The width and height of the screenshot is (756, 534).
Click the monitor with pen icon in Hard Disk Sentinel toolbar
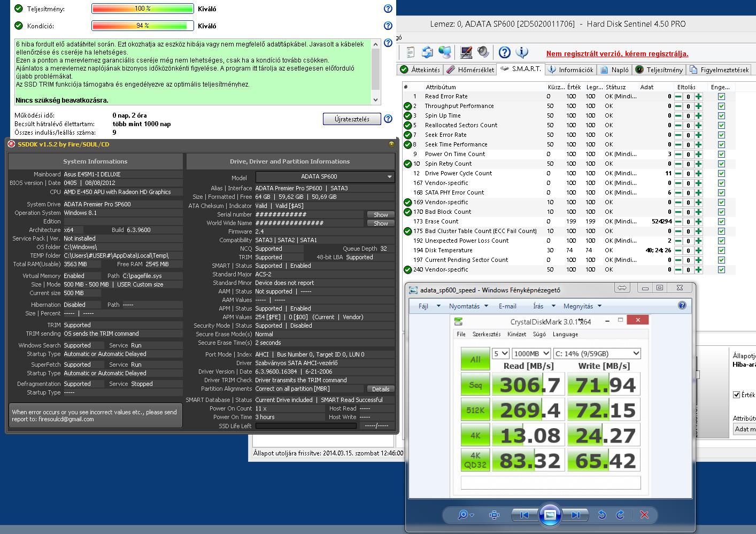[466, 52]
